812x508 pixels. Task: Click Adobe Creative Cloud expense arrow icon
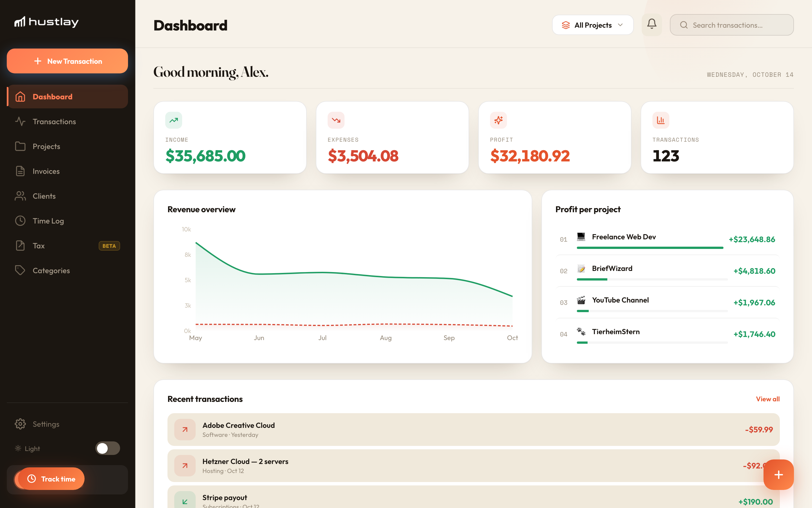(185, 429)
